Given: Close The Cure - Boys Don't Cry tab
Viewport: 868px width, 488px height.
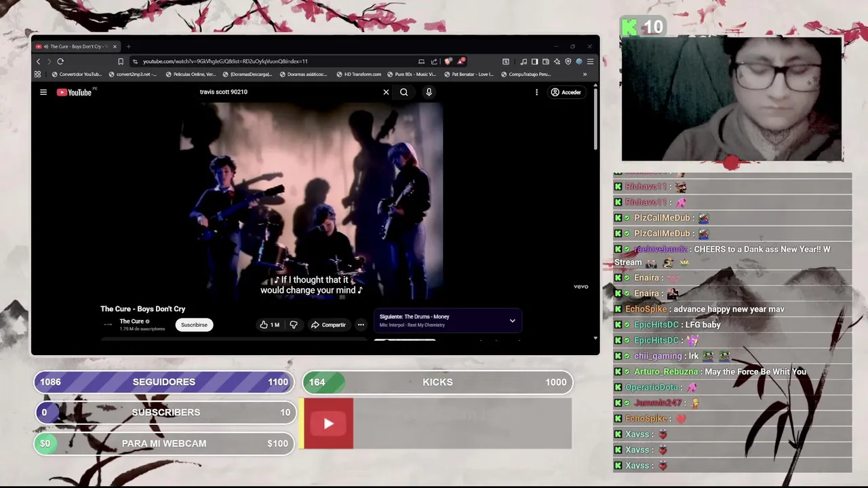Looking at the screenshot, I should tap(115, 47).
